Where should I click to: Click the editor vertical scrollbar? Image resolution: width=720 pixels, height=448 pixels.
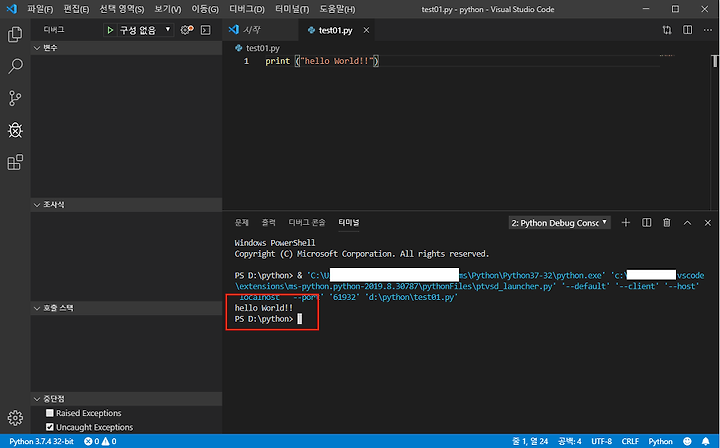click(x=715, y=133)
